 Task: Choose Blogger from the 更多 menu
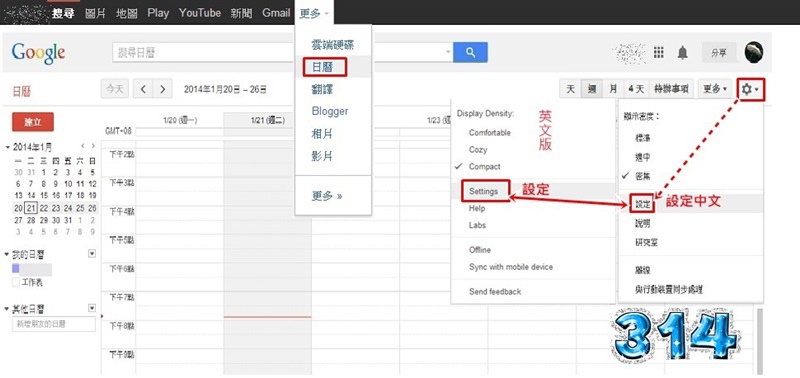[x=330, y=111]
